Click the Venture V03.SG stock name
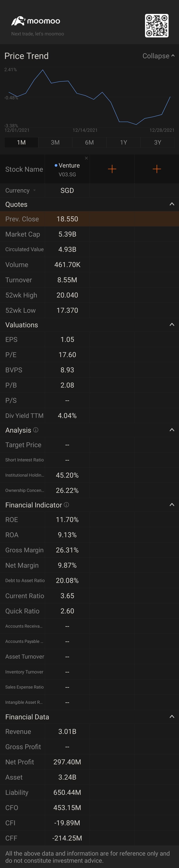The width and height of the screenshot is (179, 868). tap(67, 170)
